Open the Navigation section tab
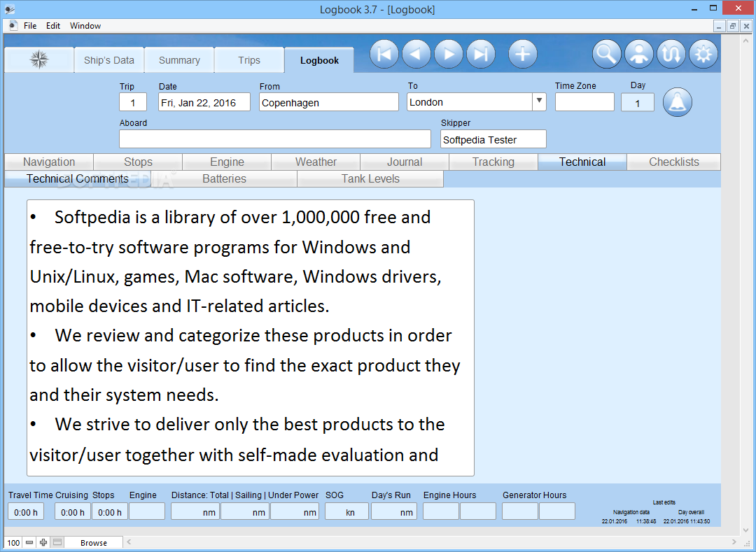 pos(49,162)
